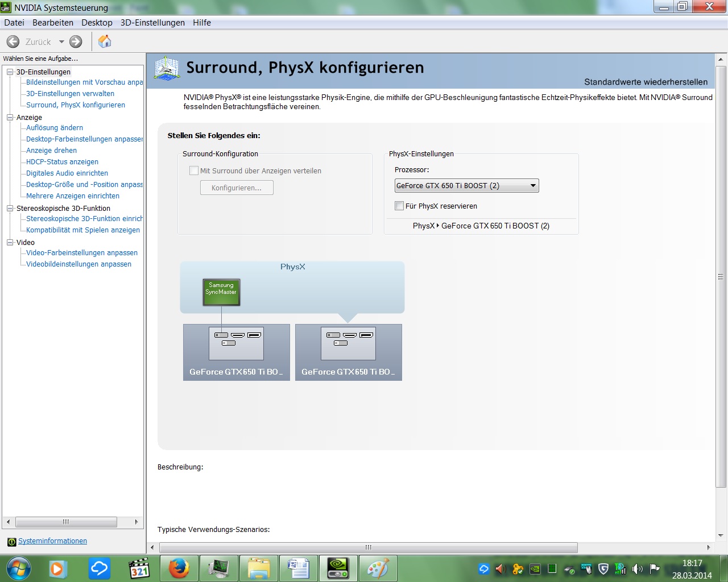Open Windows Explorer from taskbar

pyautogui.click(x=258, y=568)
